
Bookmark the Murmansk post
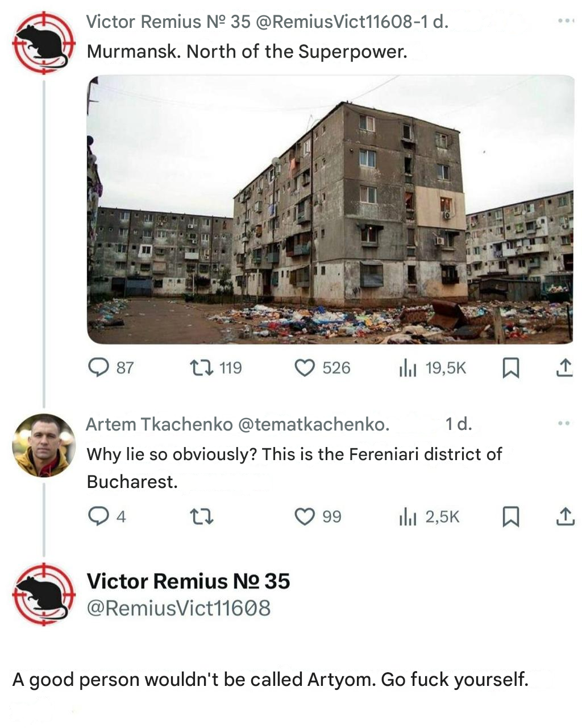510,369
